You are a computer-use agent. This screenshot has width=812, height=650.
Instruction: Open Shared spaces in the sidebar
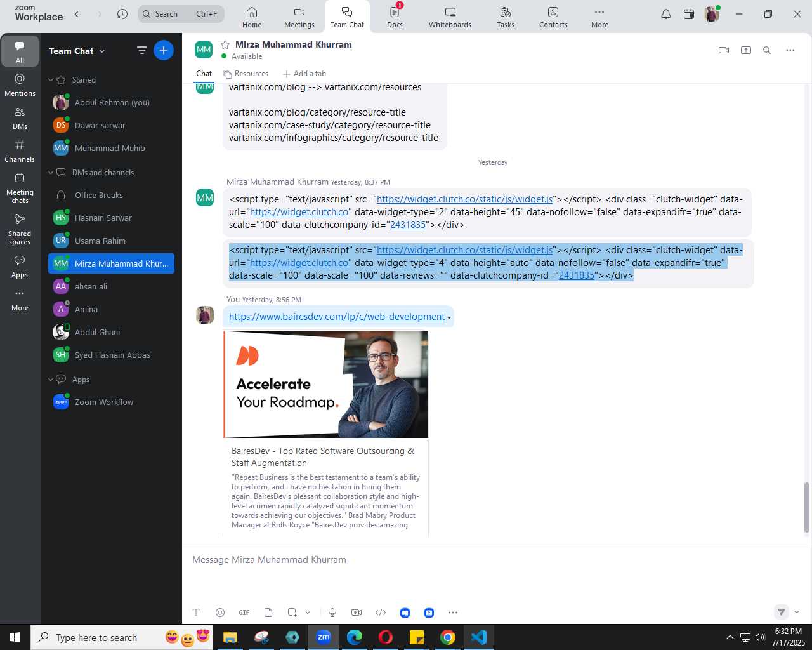click(x=20, y=229)
